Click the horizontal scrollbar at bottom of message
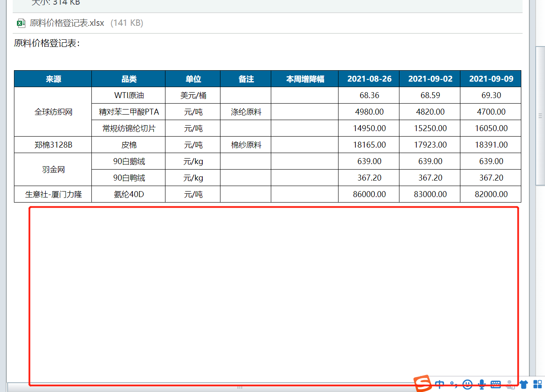 [239, 387]
